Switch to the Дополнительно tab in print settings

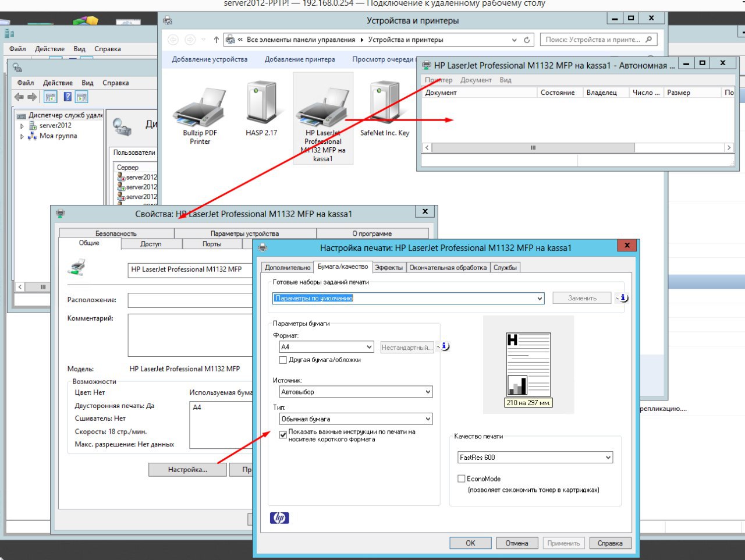point(288,268)
